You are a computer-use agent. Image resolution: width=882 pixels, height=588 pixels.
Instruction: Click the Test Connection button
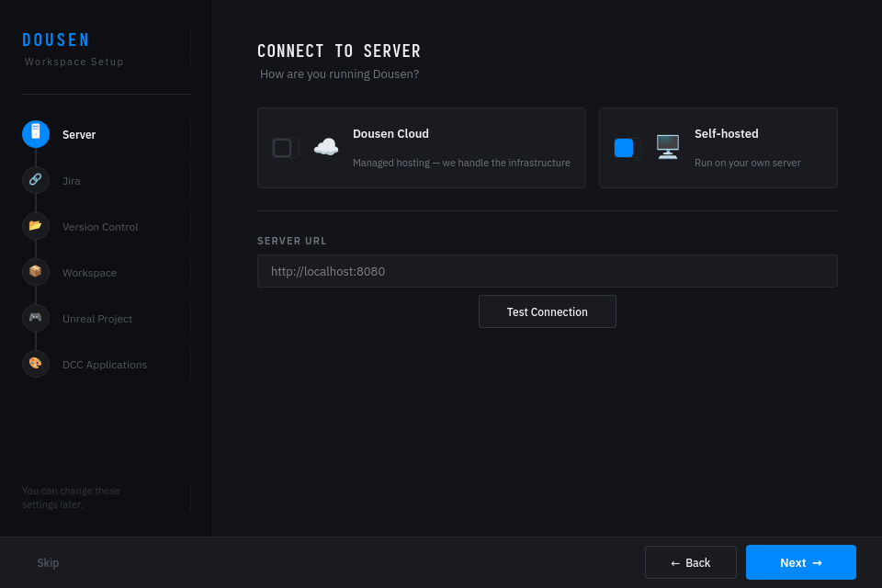point(548,311)
